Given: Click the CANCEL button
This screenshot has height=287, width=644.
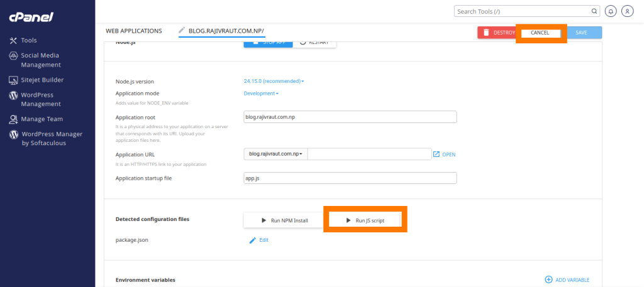Looking at the screenshot, I should click(x=540, y=33).
